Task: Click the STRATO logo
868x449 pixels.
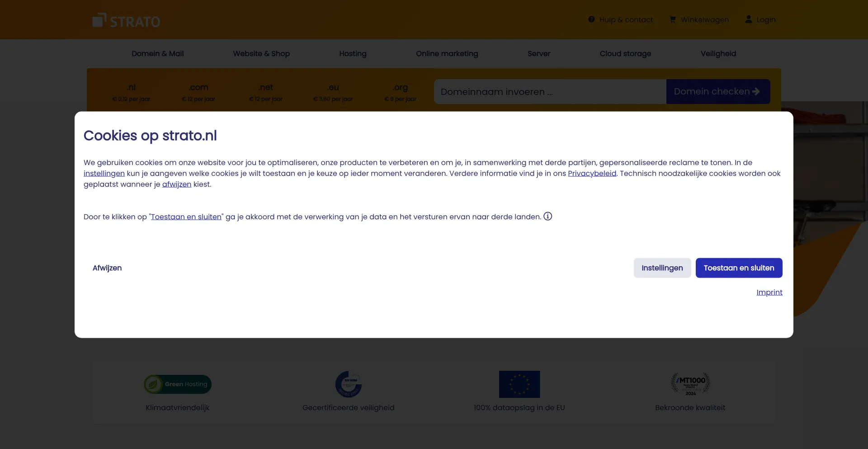Action: pos(126,20)
